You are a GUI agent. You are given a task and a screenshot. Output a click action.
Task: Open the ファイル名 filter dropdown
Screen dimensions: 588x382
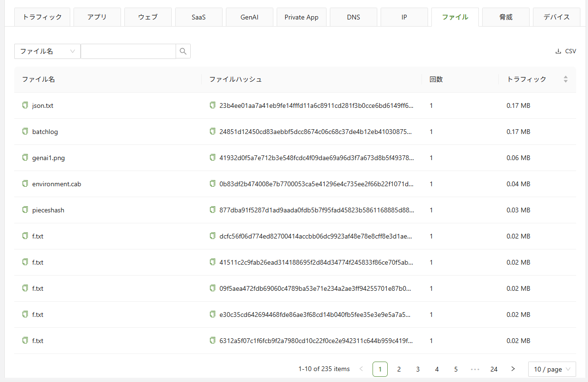[x=47, y=51]
